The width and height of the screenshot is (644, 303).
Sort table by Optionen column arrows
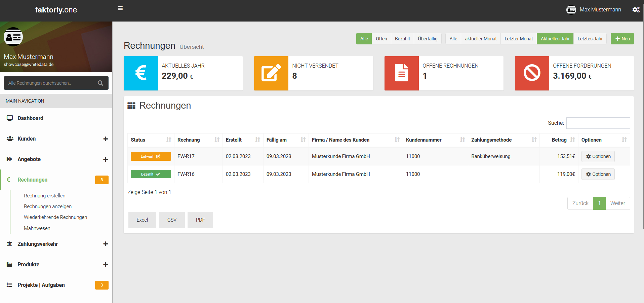pos(625,140)
